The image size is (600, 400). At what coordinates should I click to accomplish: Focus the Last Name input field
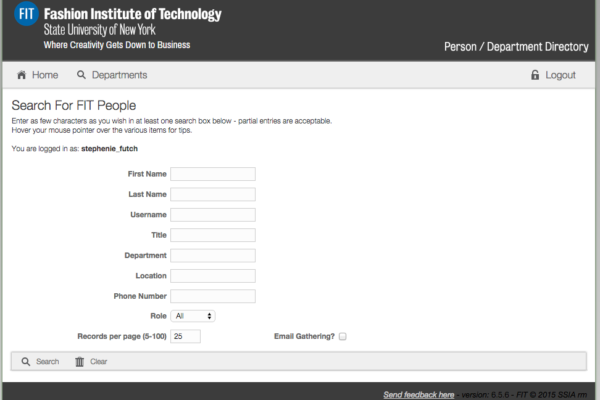[213, 194]
